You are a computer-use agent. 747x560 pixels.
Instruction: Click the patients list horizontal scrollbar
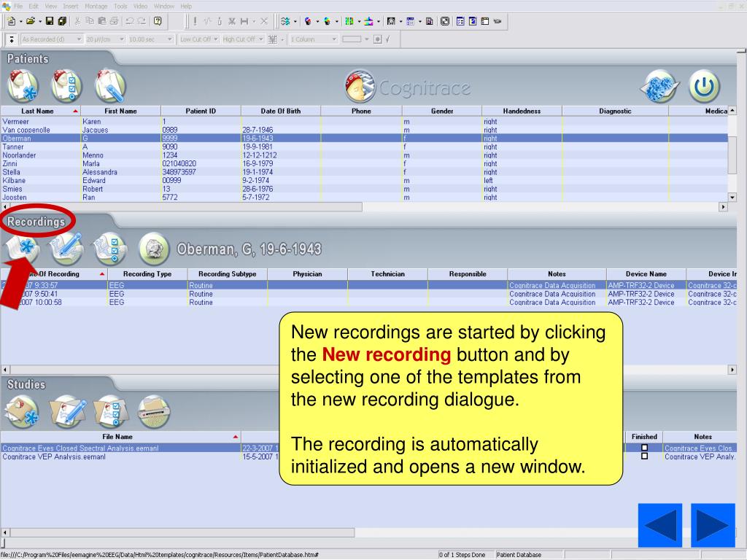coord(185,207)
